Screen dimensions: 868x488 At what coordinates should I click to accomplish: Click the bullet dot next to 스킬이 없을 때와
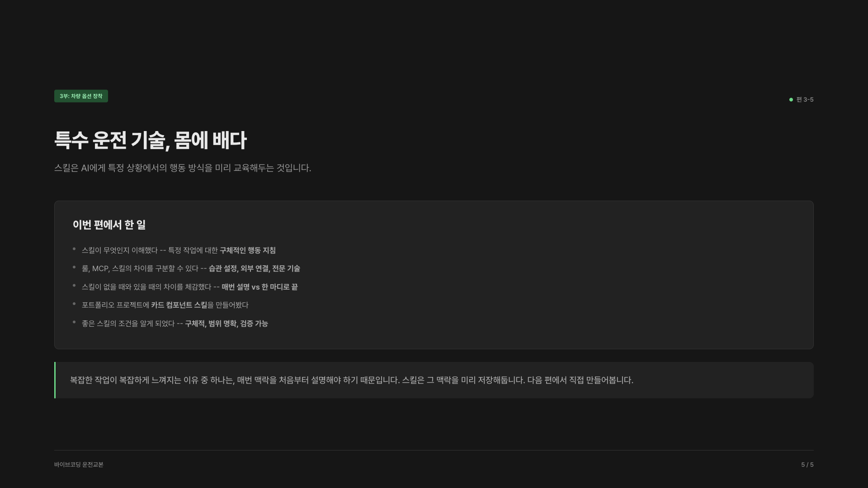(x=74, y=286)
